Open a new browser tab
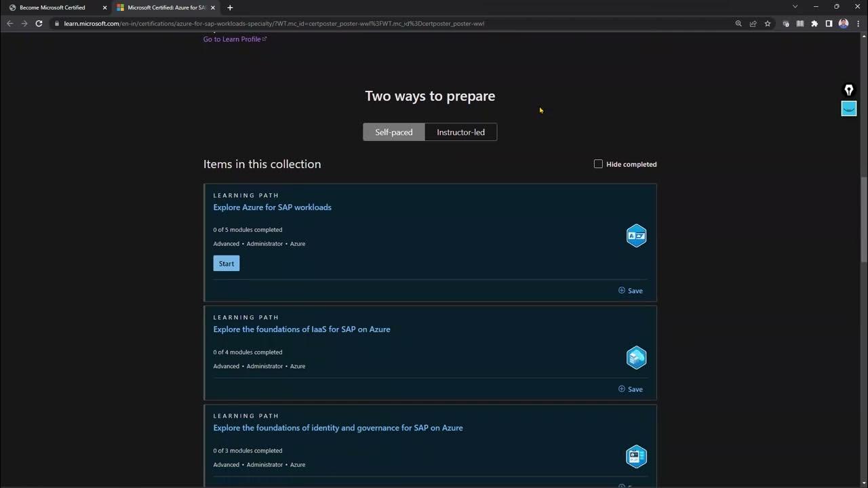The height and width of the screenshot is (488, 868). [230, 7]
